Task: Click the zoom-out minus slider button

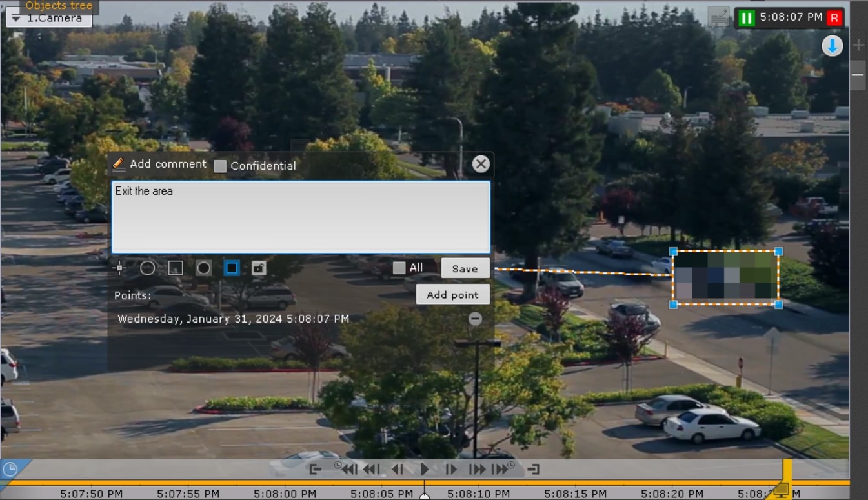Action: coord(858,75)
